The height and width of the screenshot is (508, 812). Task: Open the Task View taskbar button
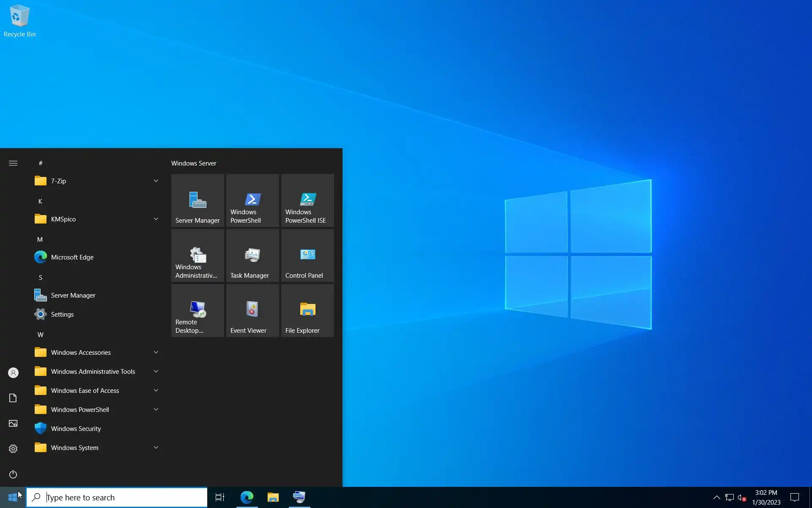click(220, 497)
